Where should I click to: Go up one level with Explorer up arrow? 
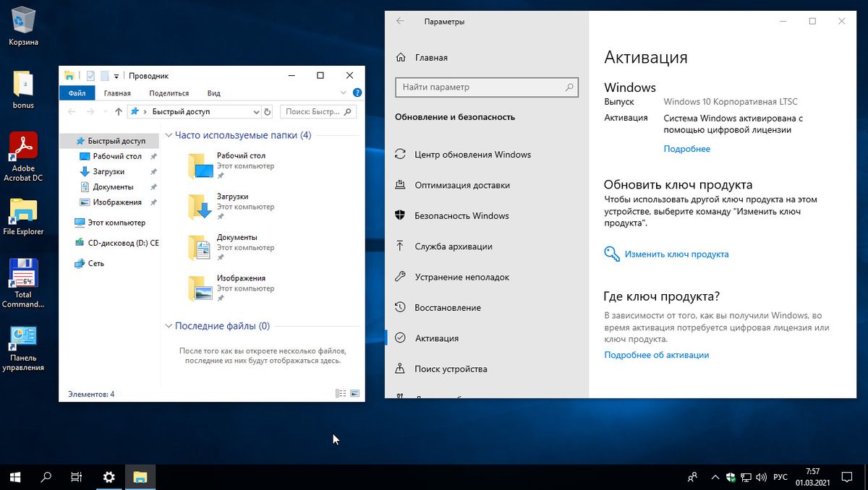coord(119,112)
